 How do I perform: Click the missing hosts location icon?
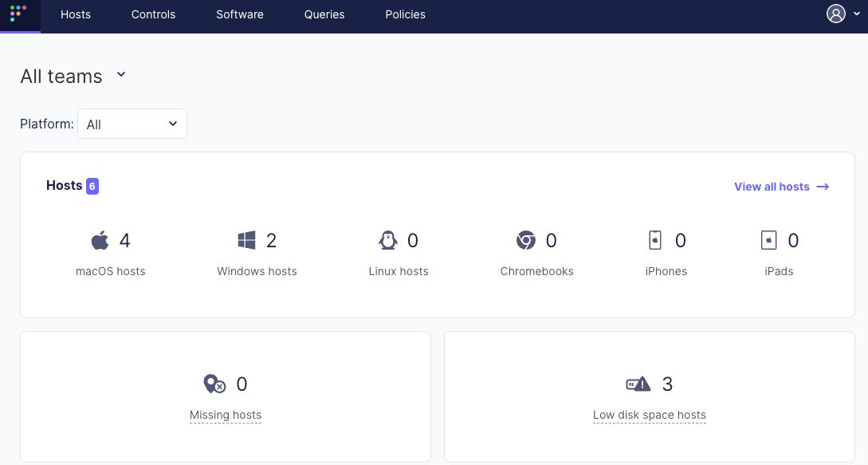coord(213,384)
